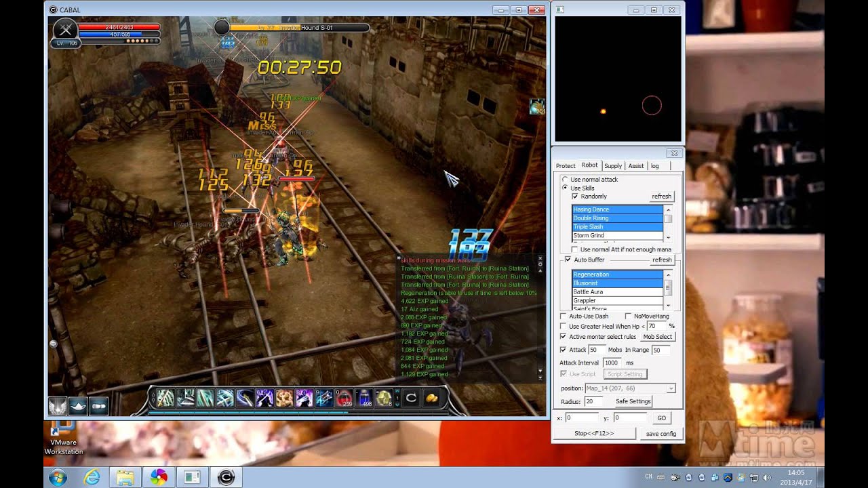Select Use Skills radio option
Viewport: 868px width, 488px height.
[x=566, y=188]
